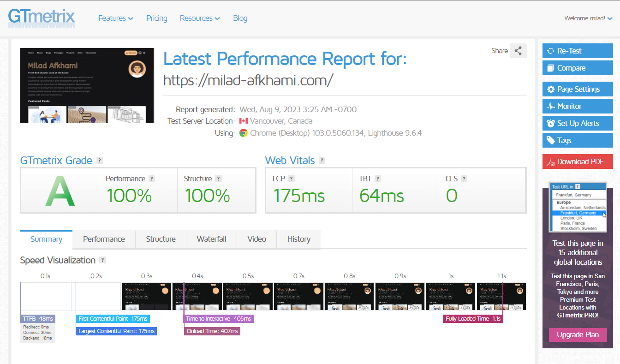Open Speed Visualization help icon
Image resolution: width=620 pixels, height=364 pixels.
coord(103,260)
